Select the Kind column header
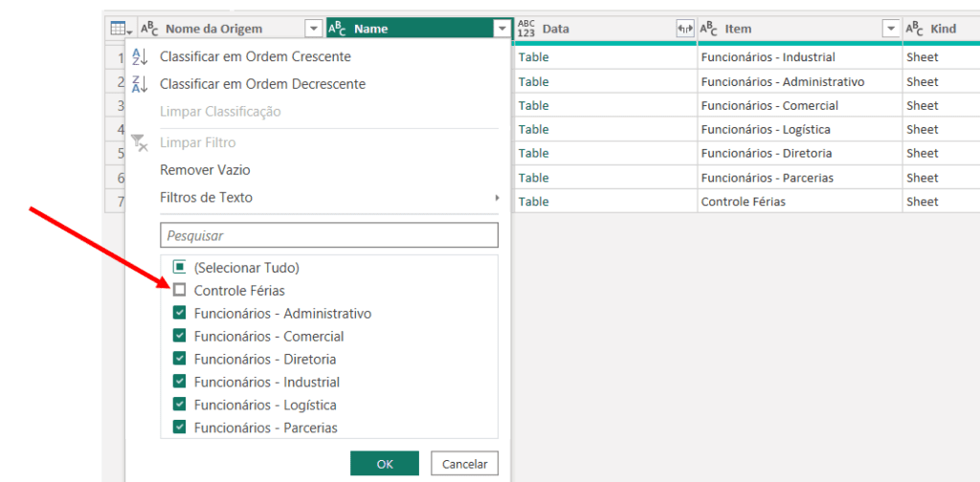 coord(942,29)
